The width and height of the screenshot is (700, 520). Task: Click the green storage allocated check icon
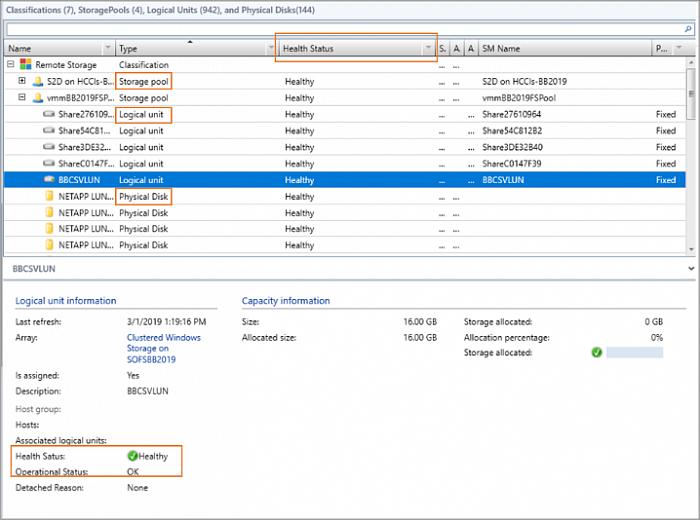596,353
